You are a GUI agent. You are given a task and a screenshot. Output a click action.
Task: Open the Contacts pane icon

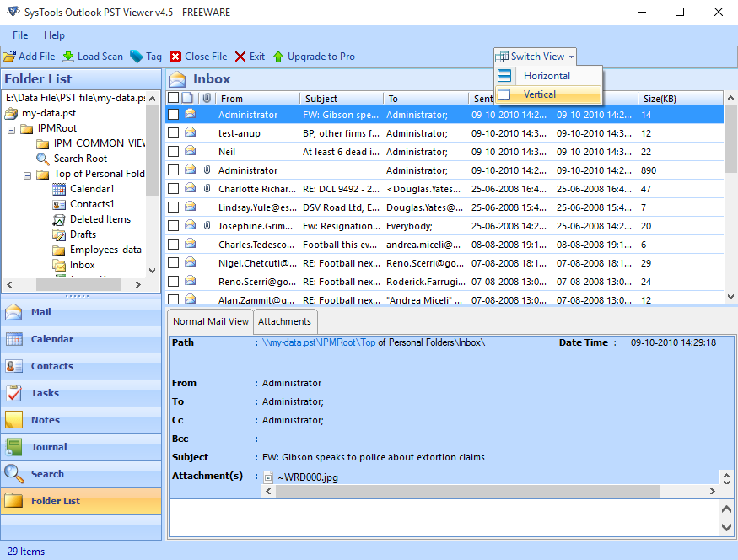(x=14, y=366)
